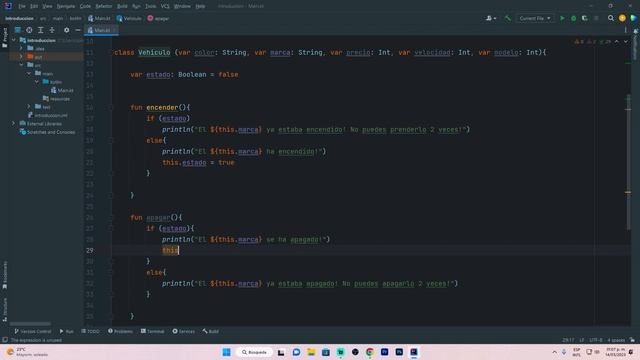Open File Explorer from taskbar
The image size is (640, 360).
(x=311, y=352)
